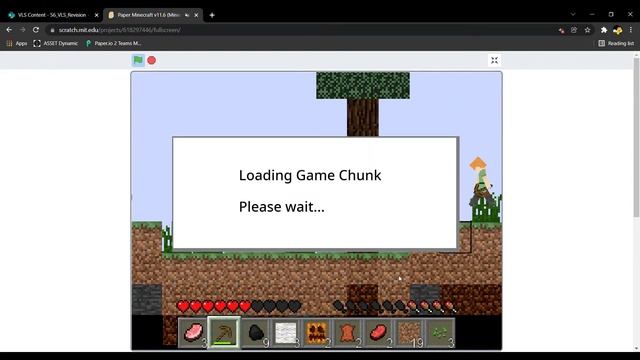Click the browser forward arrow

click(22, 30)
